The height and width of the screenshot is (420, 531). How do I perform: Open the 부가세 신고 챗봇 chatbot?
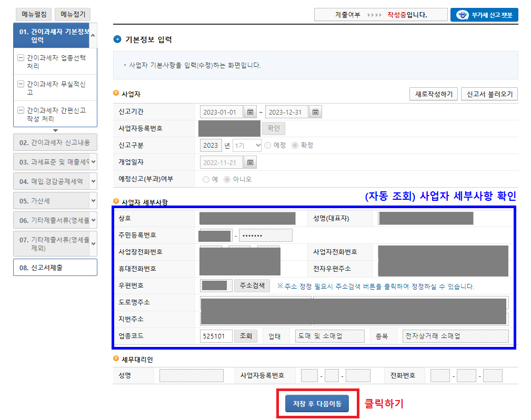pyautogui.click(x=484, y=15)
